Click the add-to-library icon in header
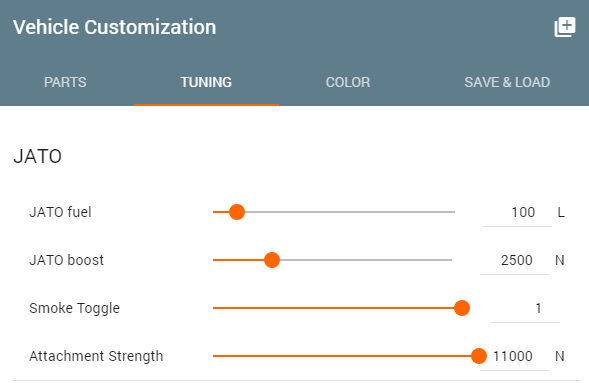Viewport: 589px width, 383px height. point(565,27)
